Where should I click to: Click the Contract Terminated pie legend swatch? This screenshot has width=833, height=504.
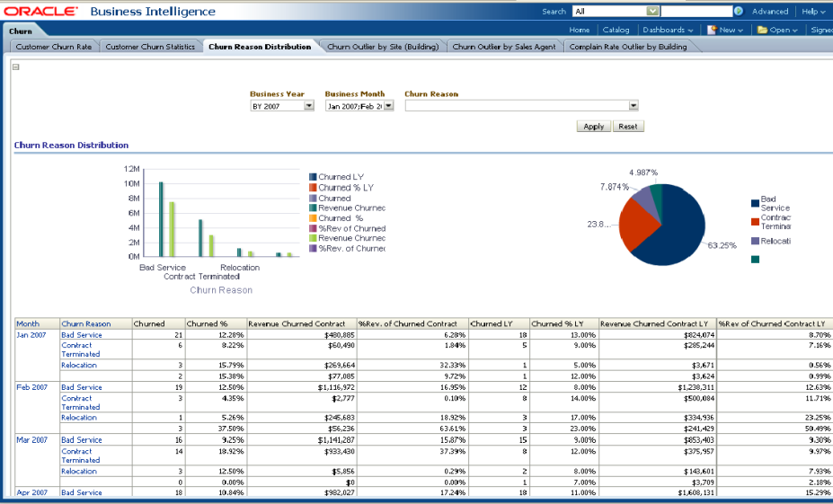[x=755, y=222]
